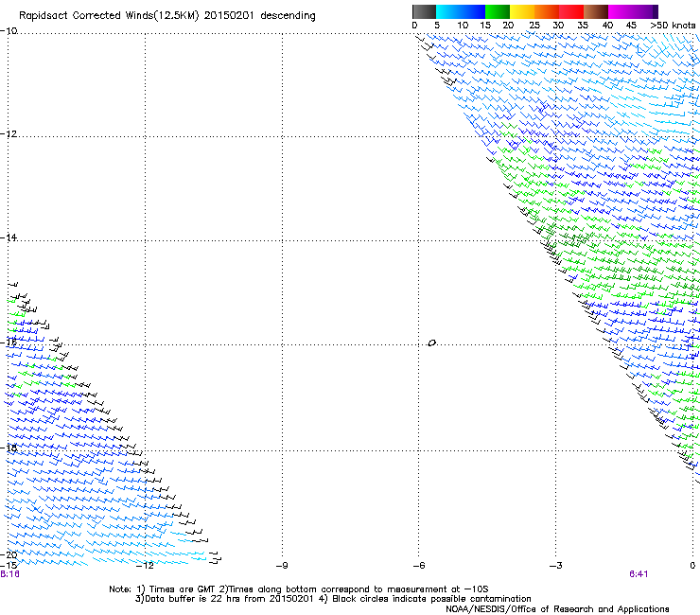700x615 pixels.
Task: Click the '-12' latitude label on left axis
Action: 9,134
